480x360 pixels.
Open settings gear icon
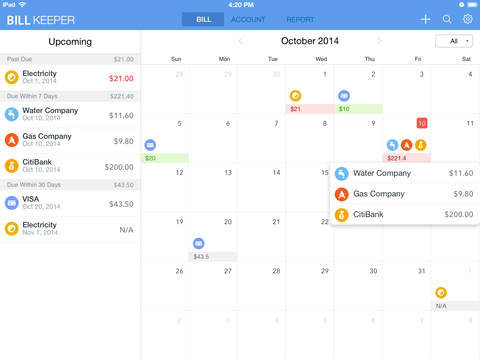468,19
